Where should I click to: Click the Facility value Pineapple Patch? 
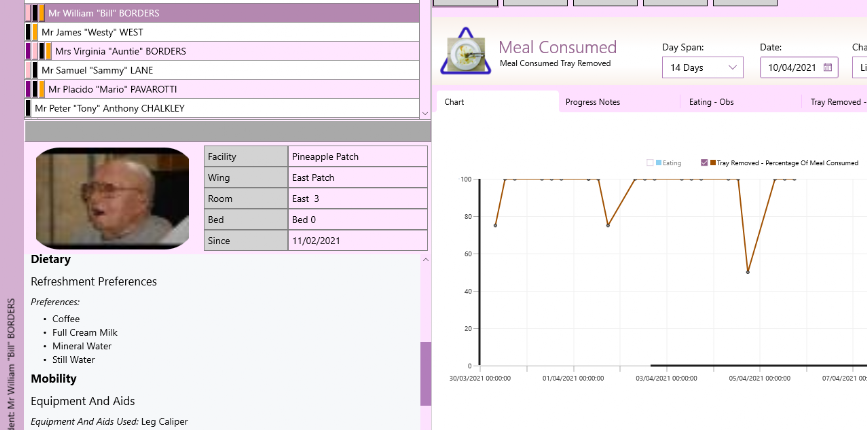tap(358, 156)
